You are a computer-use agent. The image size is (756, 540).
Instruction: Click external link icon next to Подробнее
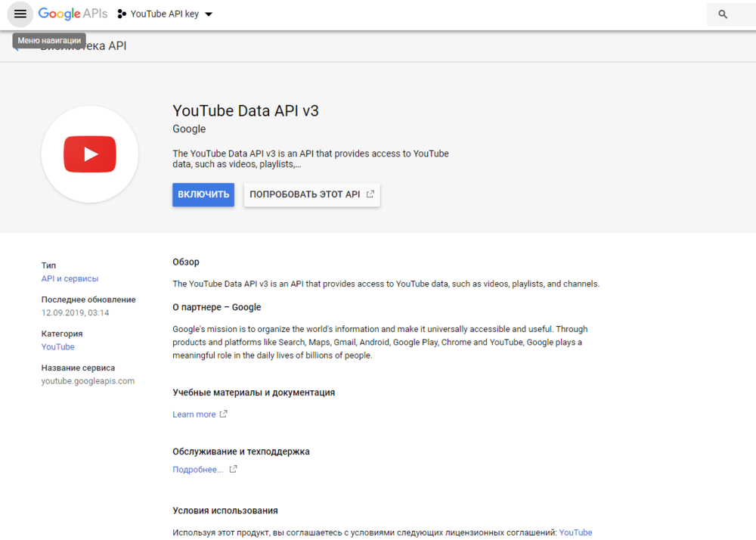click(x=234, y=470)
